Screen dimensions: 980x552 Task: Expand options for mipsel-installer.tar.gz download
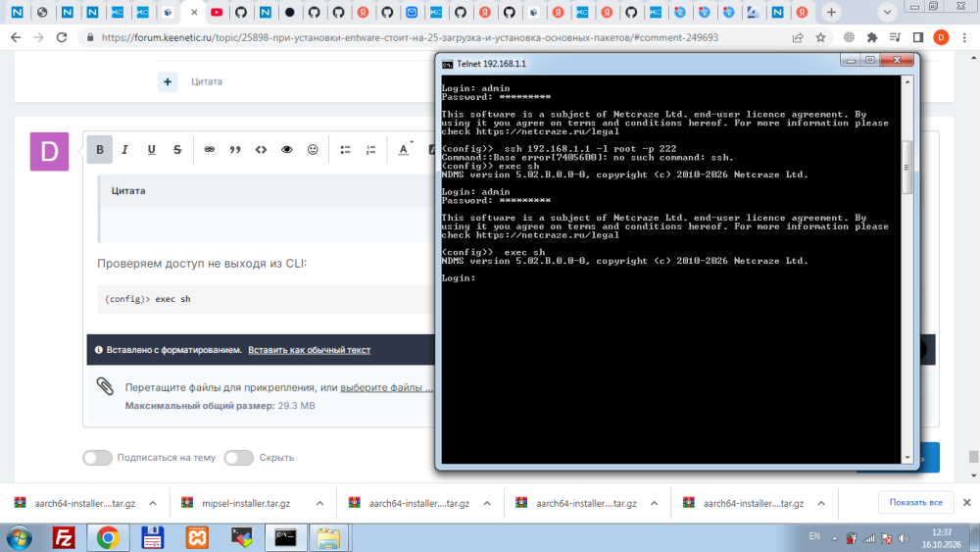click(320, 503)
